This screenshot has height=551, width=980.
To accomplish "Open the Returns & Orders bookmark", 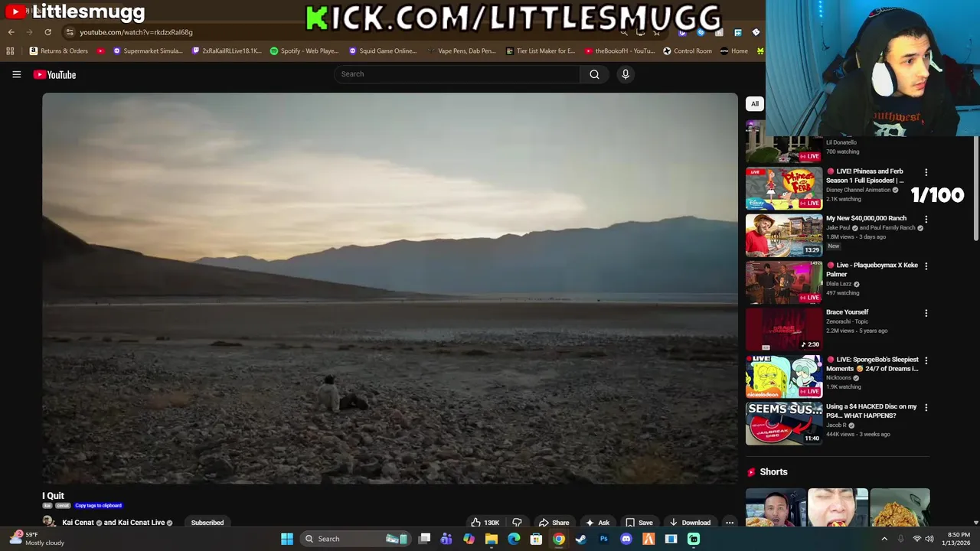I will point(59,51).
